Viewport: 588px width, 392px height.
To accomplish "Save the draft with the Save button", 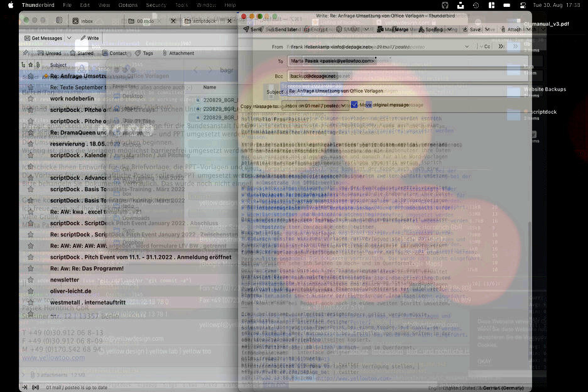I will (x=471, y=30).
